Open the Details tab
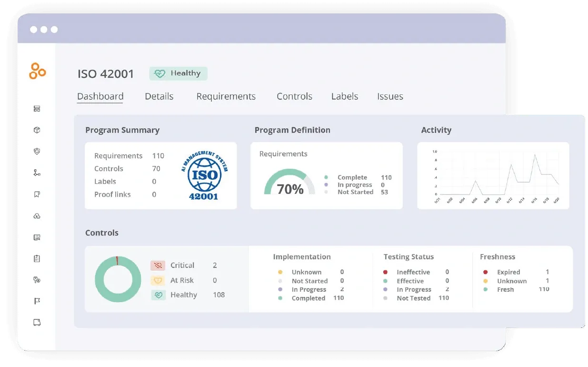 click(x=159, y=96)
